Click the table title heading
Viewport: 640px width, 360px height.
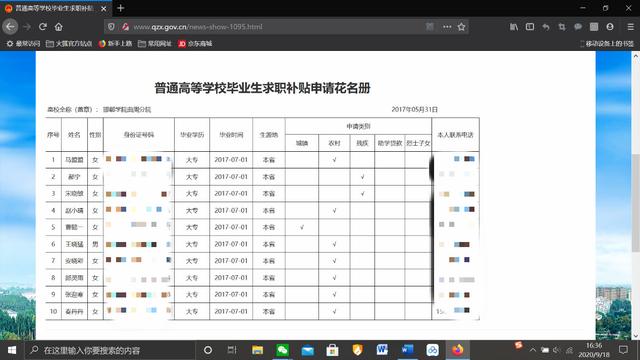coord(262,88)
